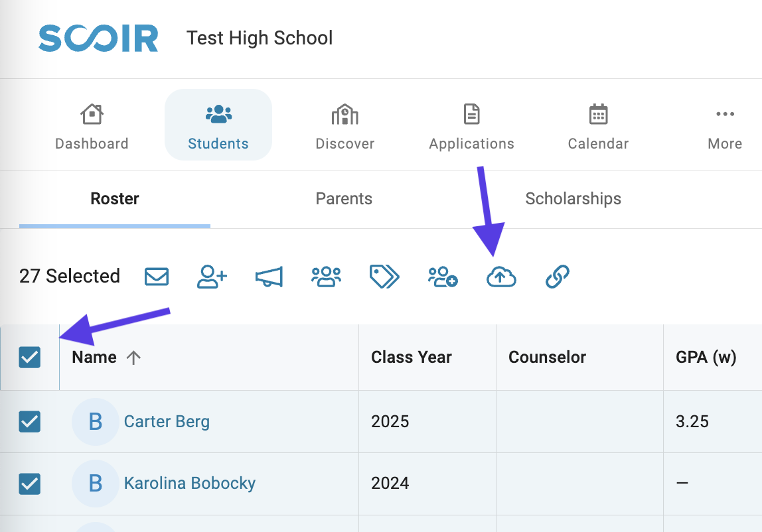Open Karolina Bobocky's profile link

pos(190,484)
